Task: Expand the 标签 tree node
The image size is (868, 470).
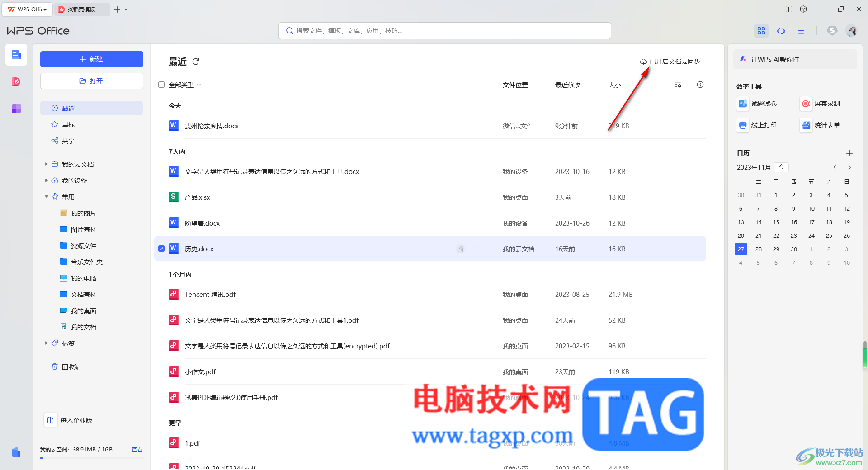Action: click(46, 343)
